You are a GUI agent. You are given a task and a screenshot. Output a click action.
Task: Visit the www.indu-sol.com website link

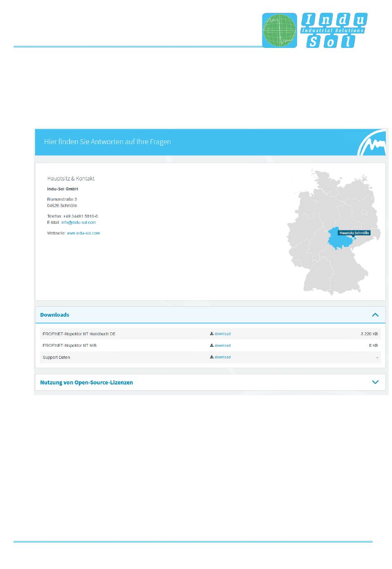point(83,233)
